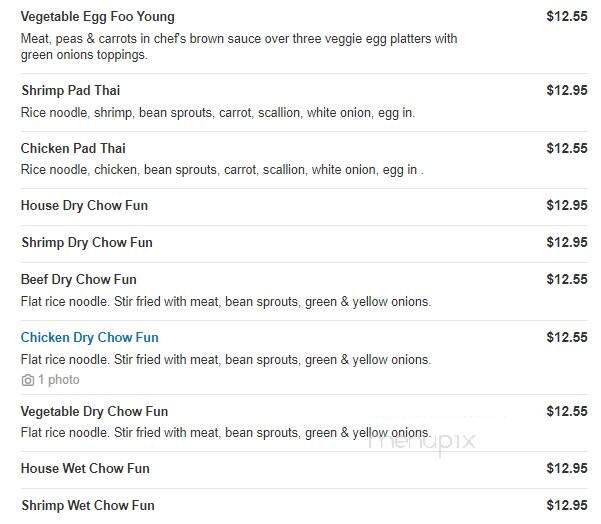Select Shrimp Wet Chow Fun entry
The image size is (601, 524).
pyautogui.click(x=87, y=505)
